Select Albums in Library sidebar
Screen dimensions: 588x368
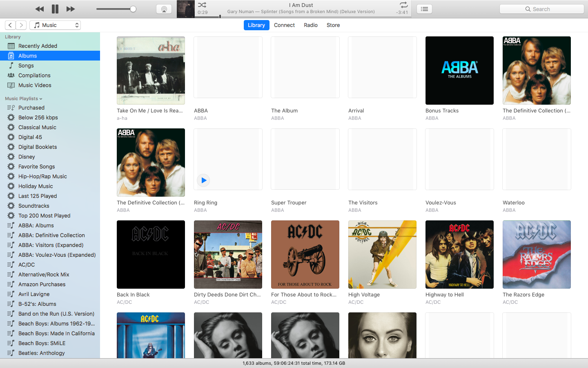pyautogui.click(x=50, y=56)
